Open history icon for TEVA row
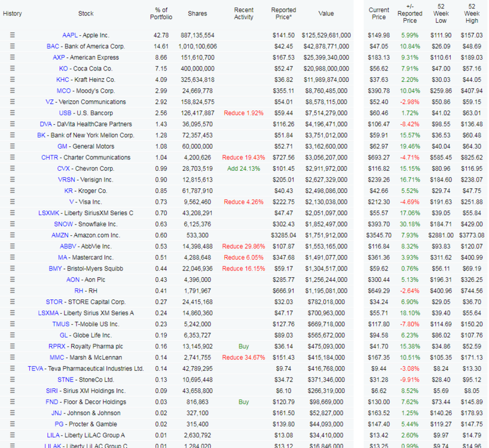The height and width of the screenshot is (448, 489). click(x=13, y=369)
